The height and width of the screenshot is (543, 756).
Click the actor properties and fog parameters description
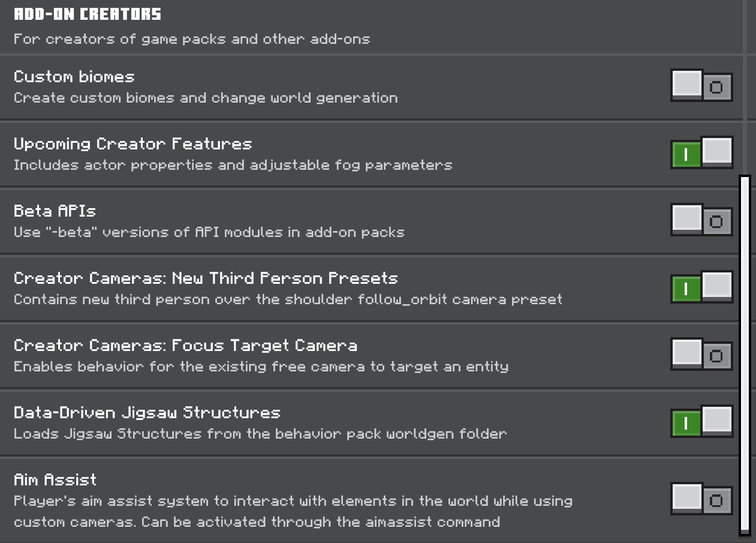233,165
